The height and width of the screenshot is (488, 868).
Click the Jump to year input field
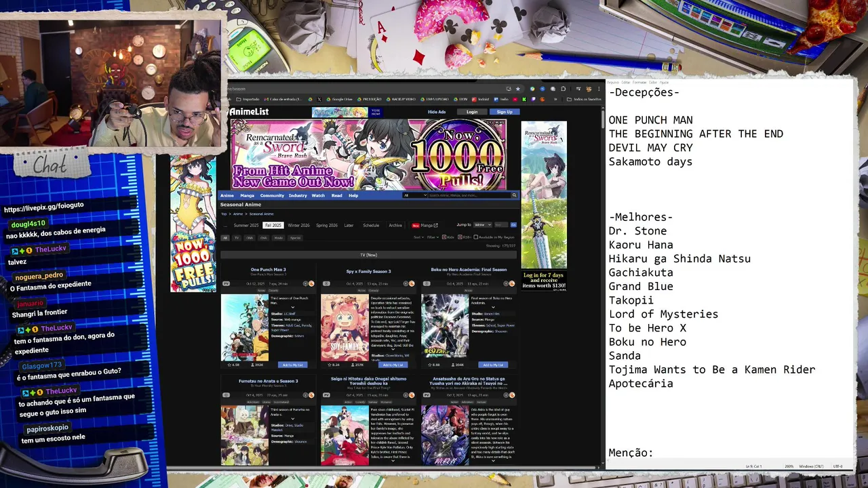501,225
